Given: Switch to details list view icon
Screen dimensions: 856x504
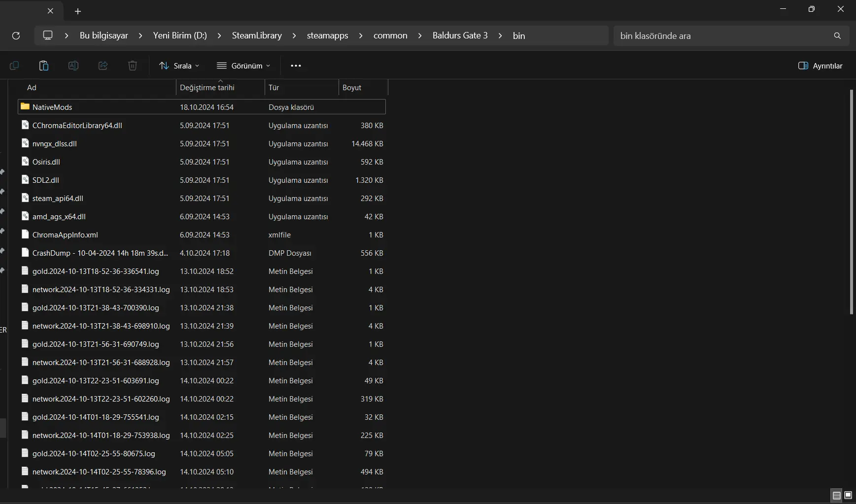Looking at the screenshot, I should 837,495.
